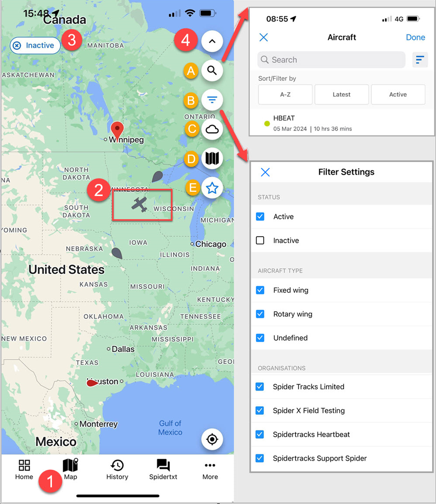Go to the Home tab
The image size is (436, 504).
point(24,470)
